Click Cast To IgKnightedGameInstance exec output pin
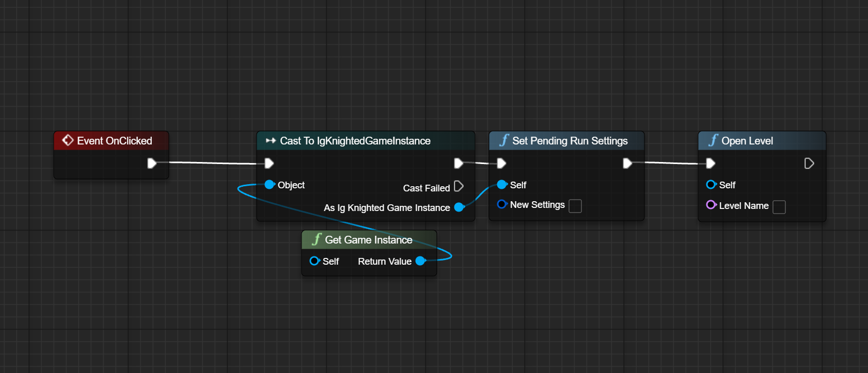 [459, 164]
